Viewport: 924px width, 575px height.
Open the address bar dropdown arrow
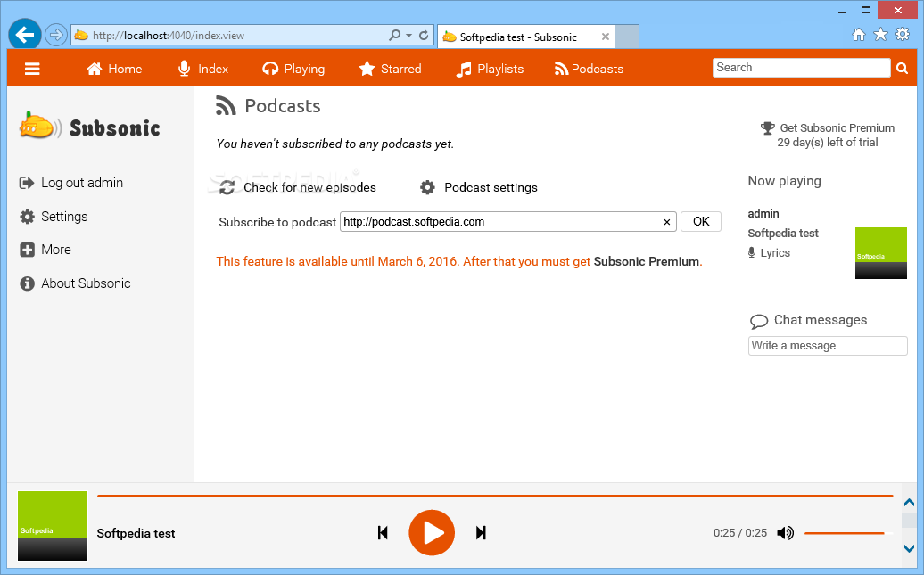pos(409,36)
